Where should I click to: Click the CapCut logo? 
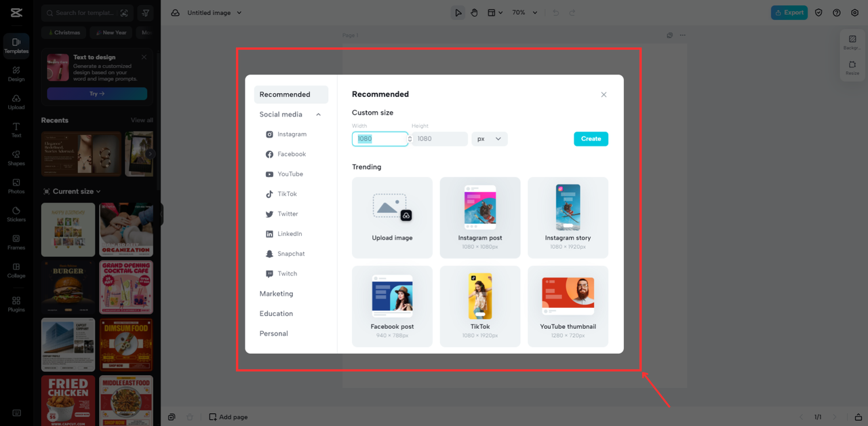click(16, 12)
